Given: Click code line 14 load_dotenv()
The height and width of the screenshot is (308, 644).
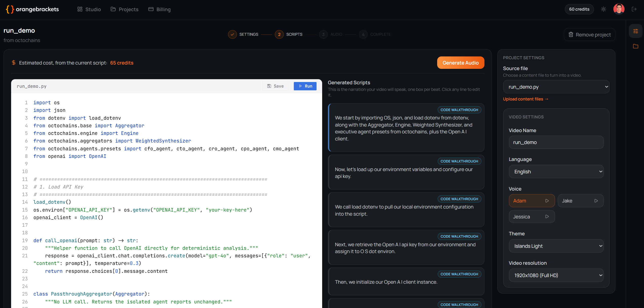Looking at the screenshot, I should tap(52, 202).
